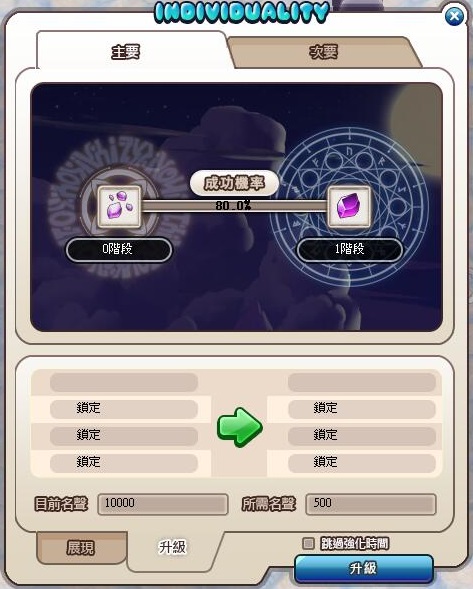
Task: Click the stage 0 purple crystal shards icon
Action: (119, 207)
